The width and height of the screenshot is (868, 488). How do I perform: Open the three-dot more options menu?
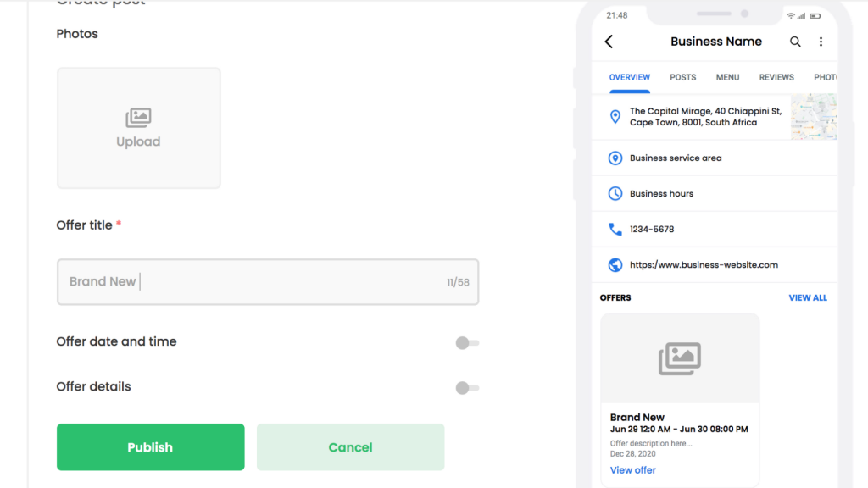tap(821, 42)
